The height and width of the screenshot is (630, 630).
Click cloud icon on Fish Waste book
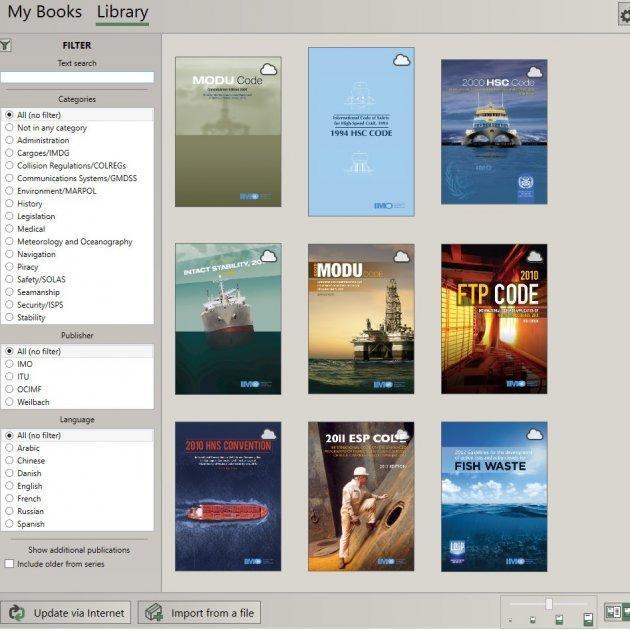(534, 434)
